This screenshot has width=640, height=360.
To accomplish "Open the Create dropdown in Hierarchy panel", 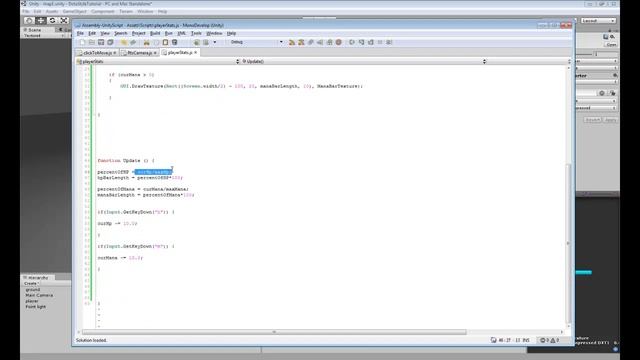I will point(31,283).
